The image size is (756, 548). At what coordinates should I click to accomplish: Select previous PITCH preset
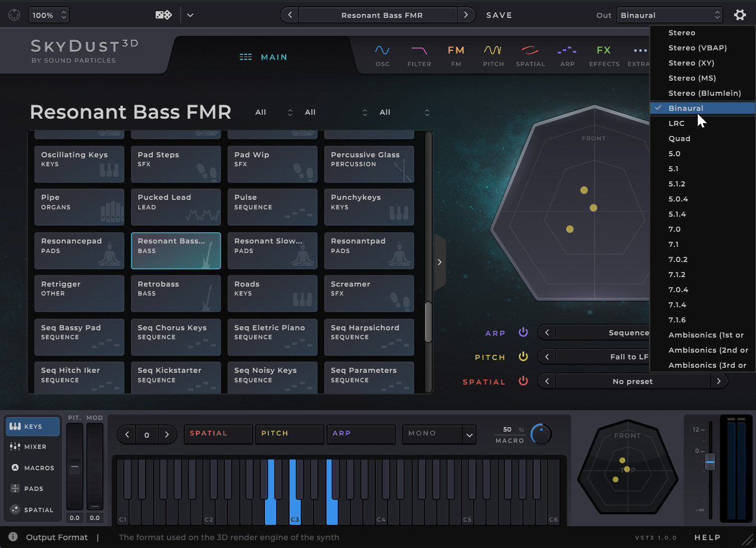pos(547,357)
